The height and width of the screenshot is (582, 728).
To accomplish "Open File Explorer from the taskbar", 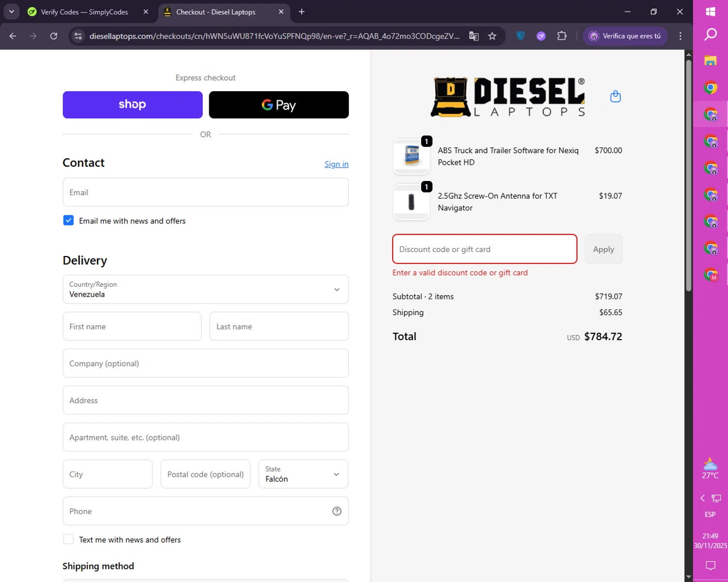I will 711,61.
